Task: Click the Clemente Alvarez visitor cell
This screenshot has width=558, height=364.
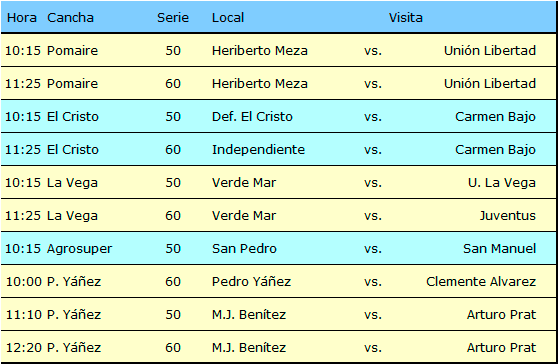Action: (481, 282)
